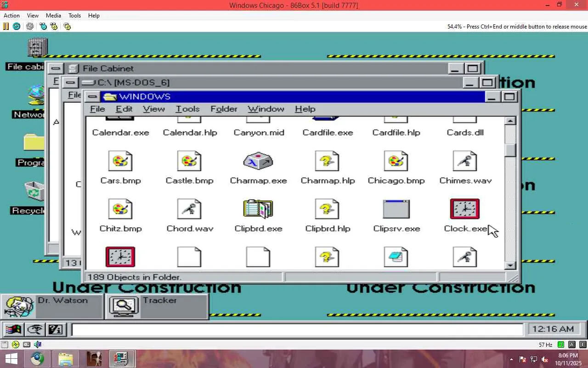Screen dimensions: 588x368
Task: Open the File menu in the WINDOWS folder window
Action: tap(97, 109)
